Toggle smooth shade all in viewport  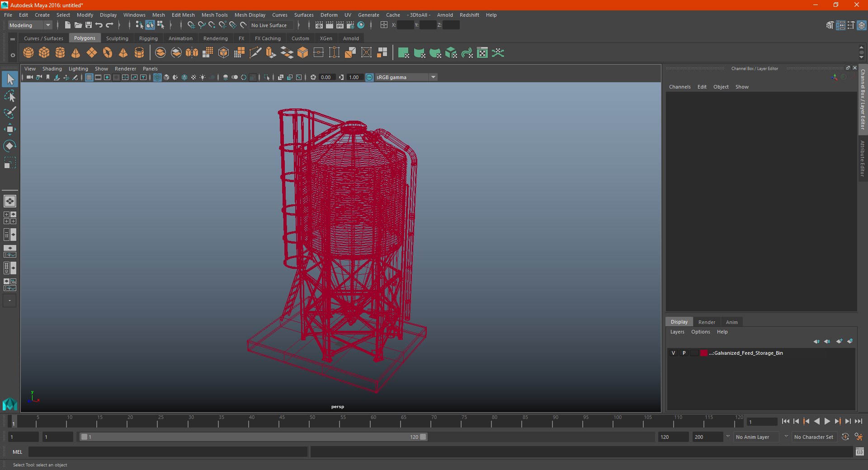click(x=166, y=77)
